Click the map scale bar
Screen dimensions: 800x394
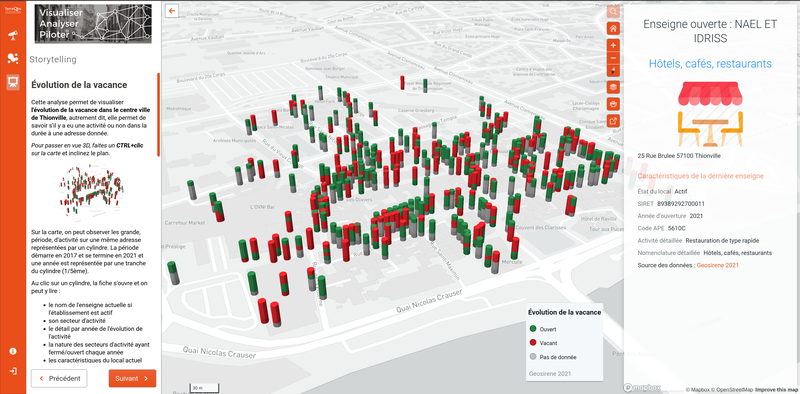coord(203,388)
